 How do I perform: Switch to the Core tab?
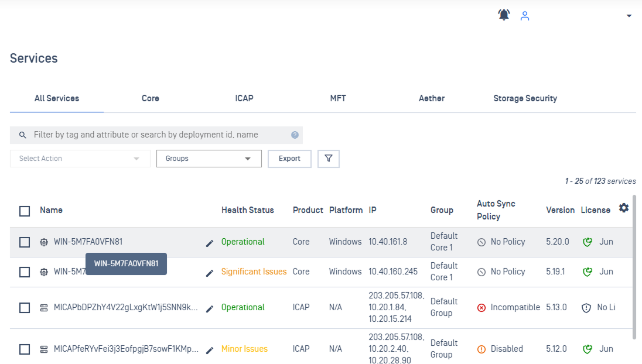coord(151,98)
